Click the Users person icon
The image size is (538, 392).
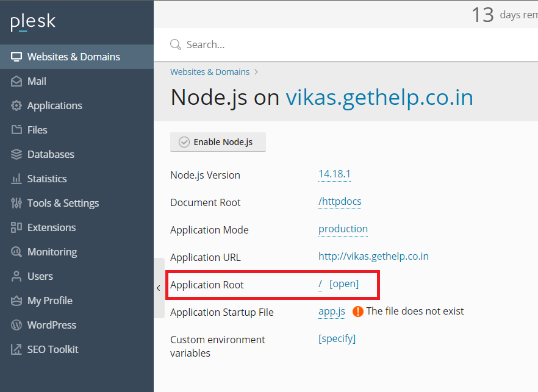click(16, 276)
